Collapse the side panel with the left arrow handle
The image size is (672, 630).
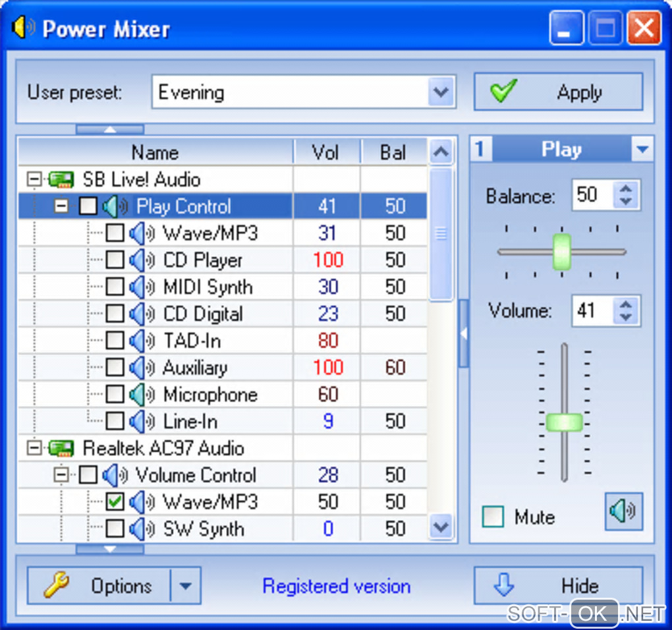coord(464,333)
